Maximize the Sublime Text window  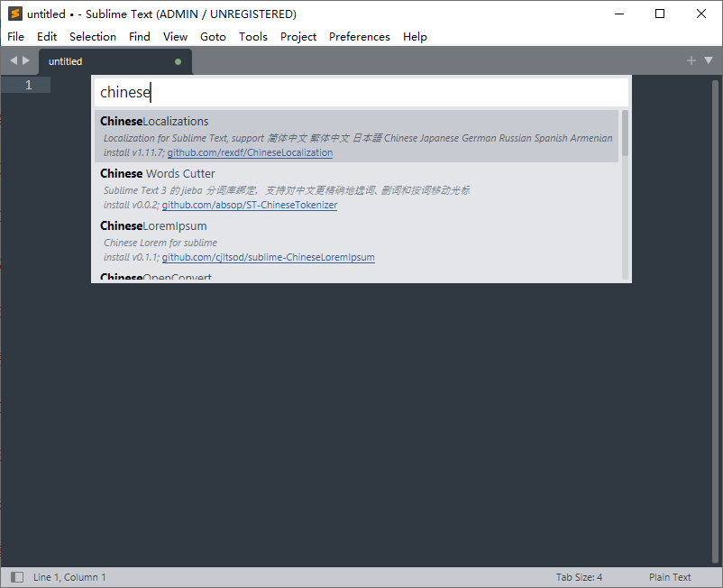pos(660,14)
